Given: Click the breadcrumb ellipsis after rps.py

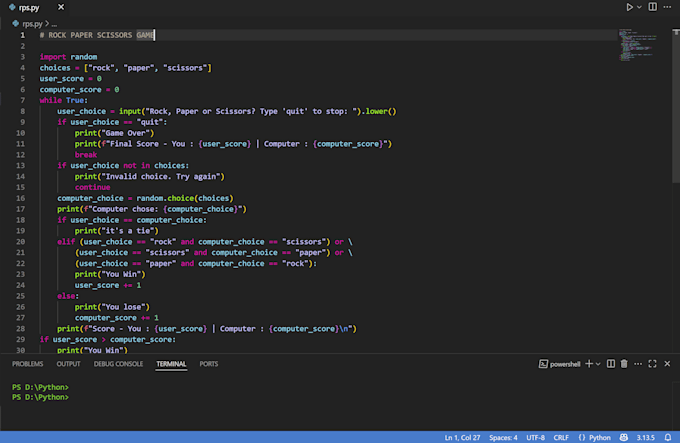Looking at the screenshot, I should point(54,24).
